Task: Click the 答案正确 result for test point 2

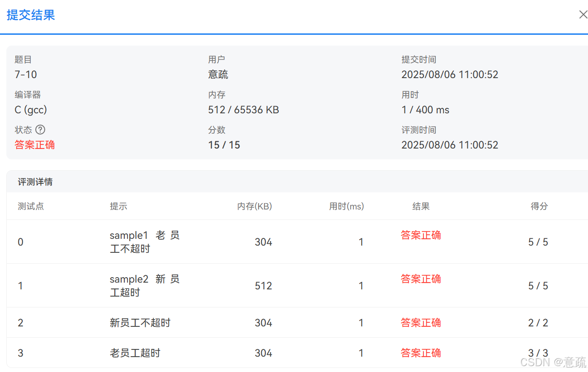Action: point(421,323)
